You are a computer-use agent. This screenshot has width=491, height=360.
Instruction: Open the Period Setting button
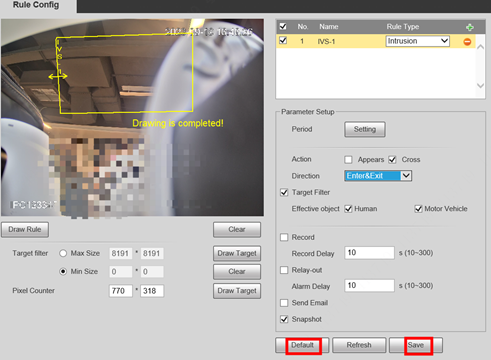tap(365, 129)
